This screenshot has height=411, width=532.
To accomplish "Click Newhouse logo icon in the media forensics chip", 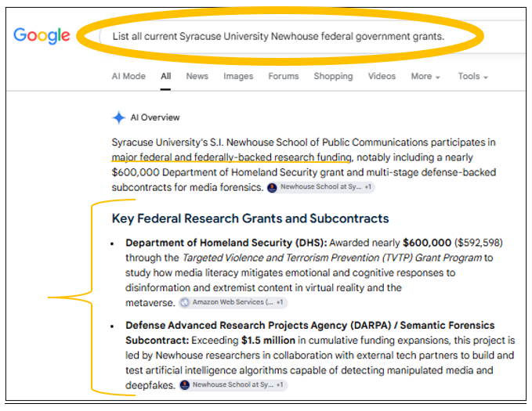I will (x=272, y=187).
